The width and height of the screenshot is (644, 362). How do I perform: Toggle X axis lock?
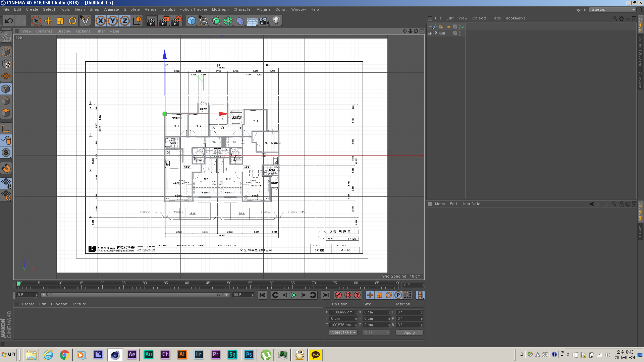101,21
